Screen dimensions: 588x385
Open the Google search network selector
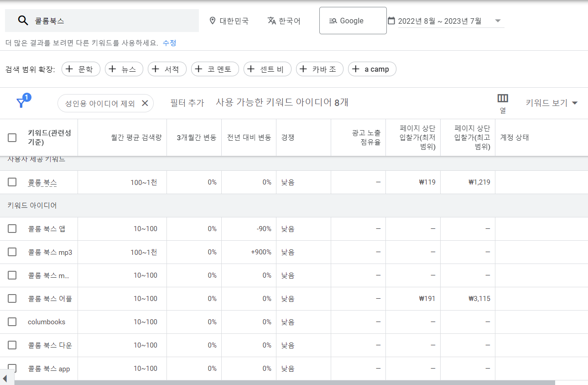tap(353, 21)
